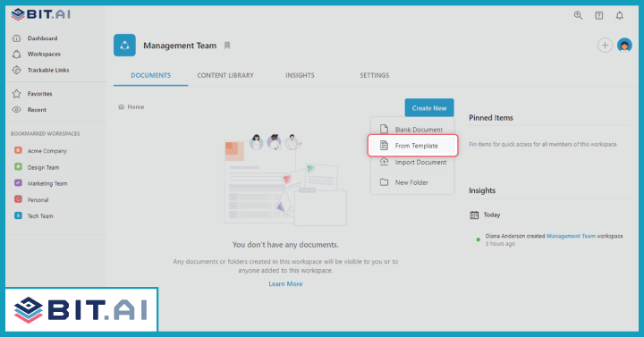
Task: Click the Recent eye icon
Action: coord(16,110)
